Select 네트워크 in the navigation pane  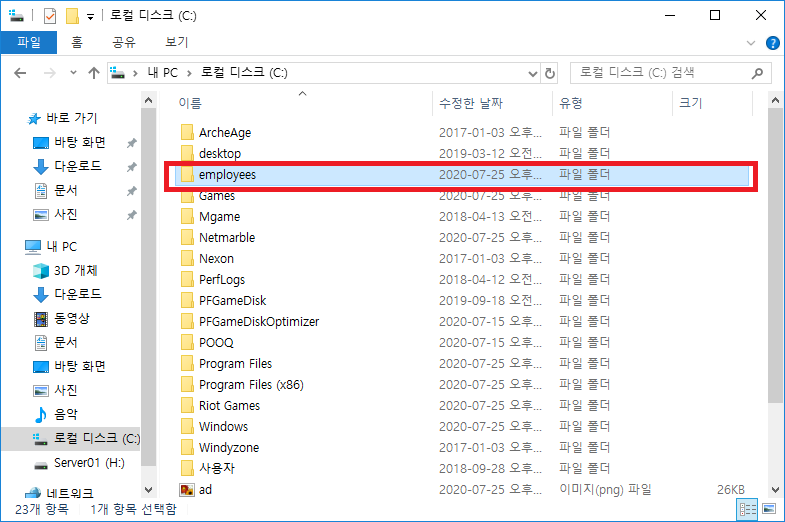click(70, 493)
